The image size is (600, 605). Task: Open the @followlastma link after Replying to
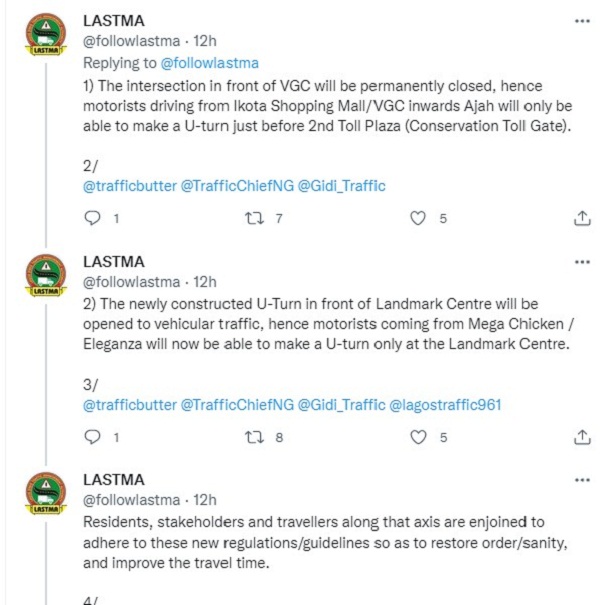[210, 63]
